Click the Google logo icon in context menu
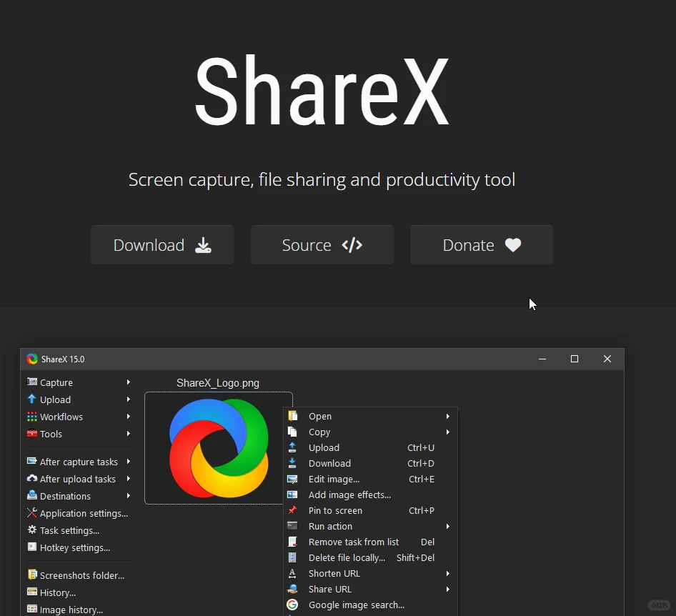This screenshot has height=616, width=676. (292, 605)
